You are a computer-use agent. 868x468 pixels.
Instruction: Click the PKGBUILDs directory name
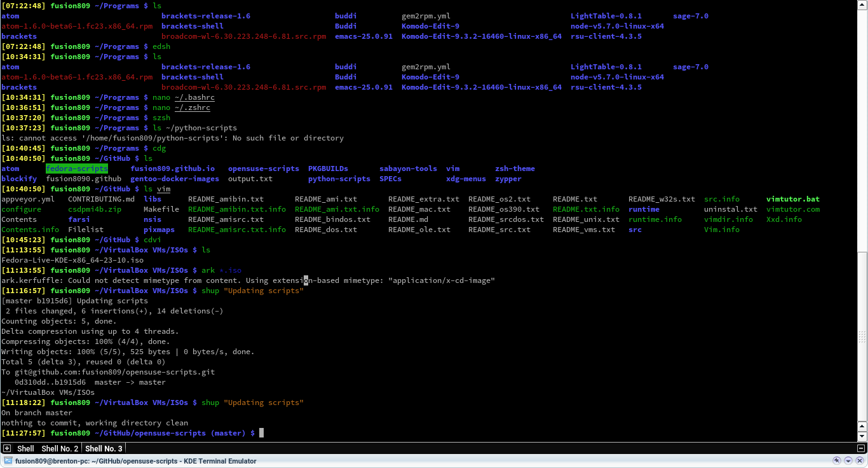pyautogui.click(x=328, y=169)
